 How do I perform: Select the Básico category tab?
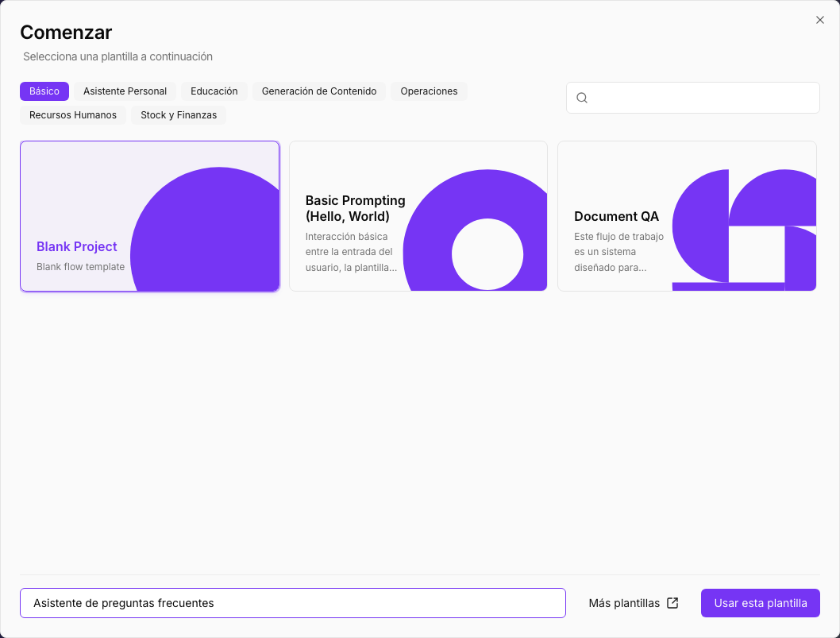tap(44, 91)
